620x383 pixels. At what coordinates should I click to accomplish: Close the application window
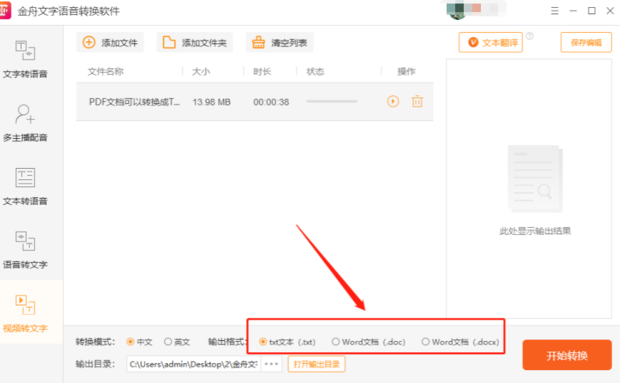point(610,11)
